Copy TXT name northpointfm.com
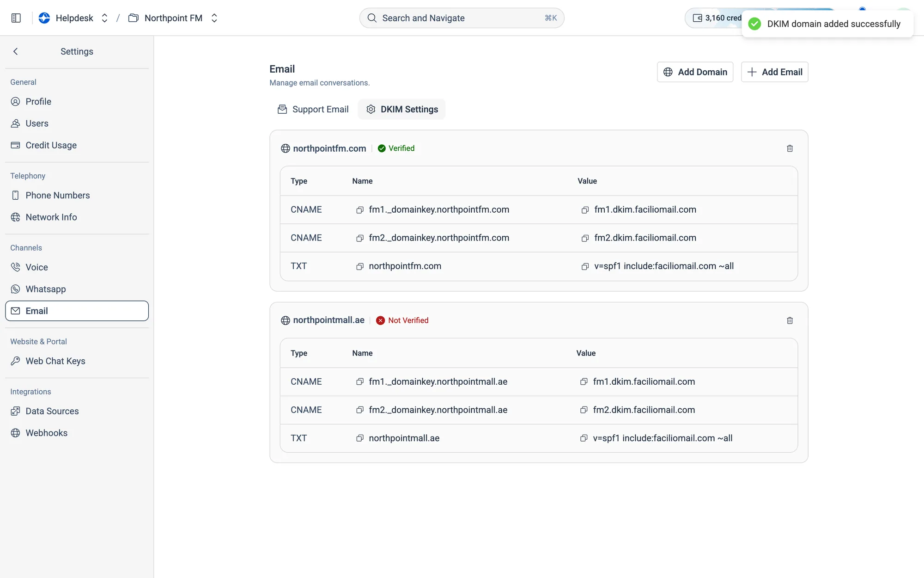Image resolution: width=924 pixels, height=578 pixels. pyautogui.click(x=360, y=266)
